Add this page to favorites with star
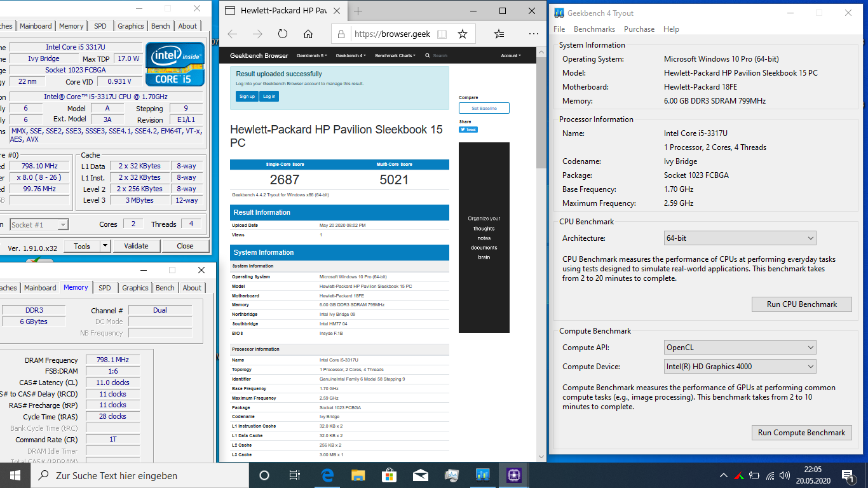 [x=463, y=34]
